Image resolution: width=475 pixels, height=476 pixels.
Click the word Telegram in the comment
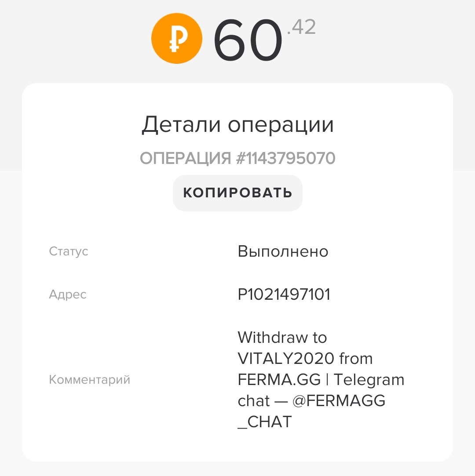pyautogui.click(x=369, y=379)
